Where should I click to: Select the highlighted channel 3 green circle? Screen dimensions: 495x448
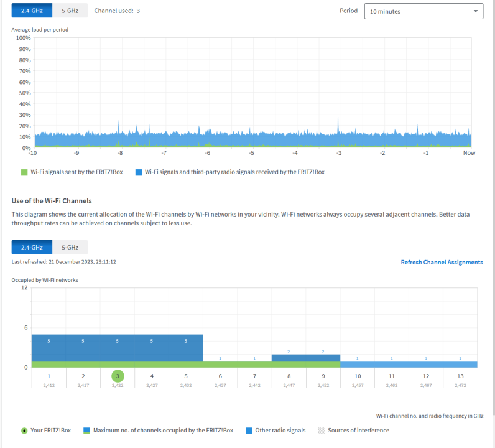[x=118, y=376]
